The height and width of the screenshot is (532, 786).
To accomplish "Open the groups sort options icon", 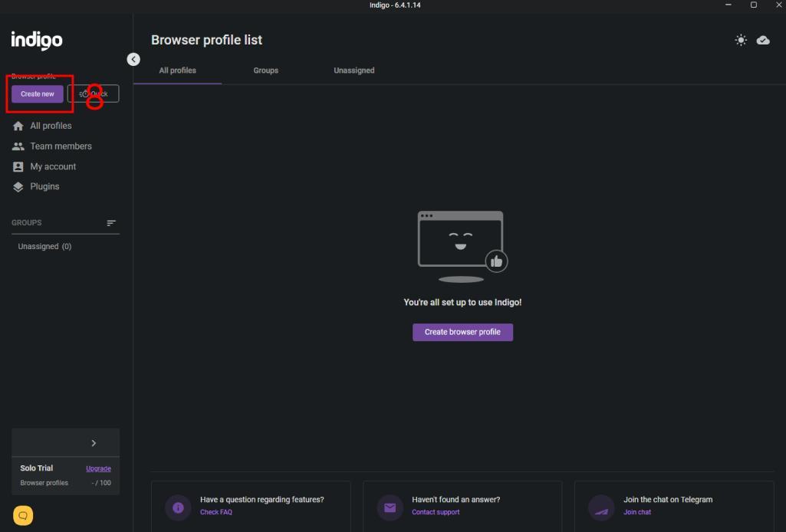I will click(111, 223).
